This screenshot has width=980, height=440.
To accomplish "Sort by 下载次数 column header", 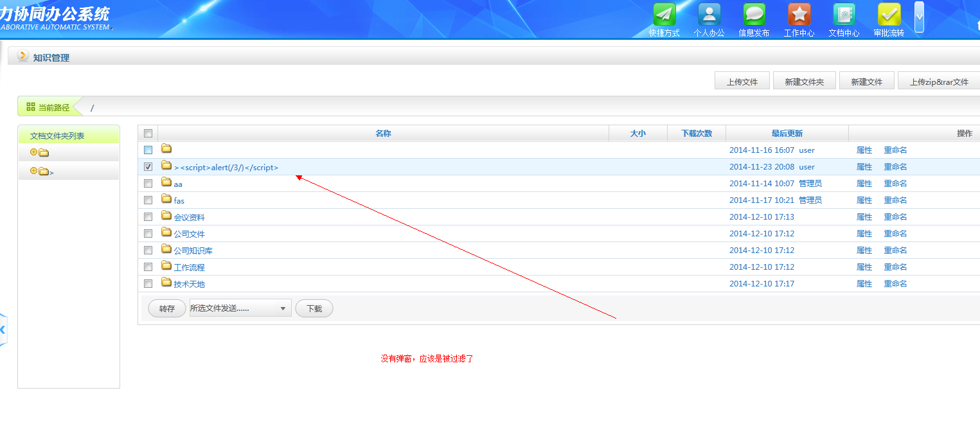I will tap(697, 133).
